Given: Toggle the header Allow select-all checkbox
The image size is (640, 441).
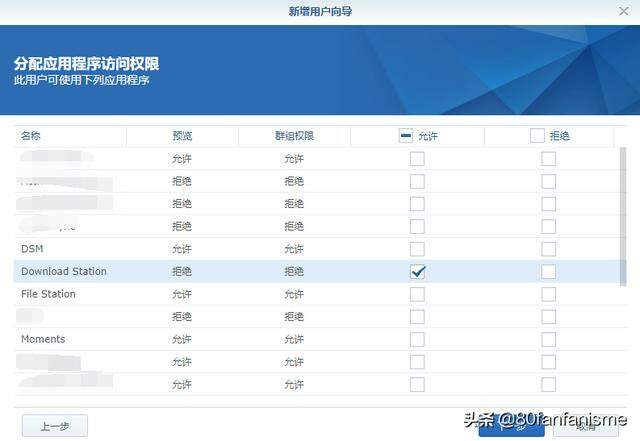Looking at the screenshot, I should pyautogui.click(x=406, y=136).
